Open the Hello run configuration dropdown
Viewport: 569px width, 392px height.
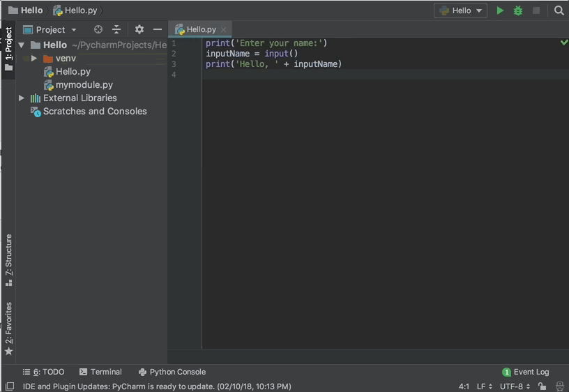click(x=460, y=10)
